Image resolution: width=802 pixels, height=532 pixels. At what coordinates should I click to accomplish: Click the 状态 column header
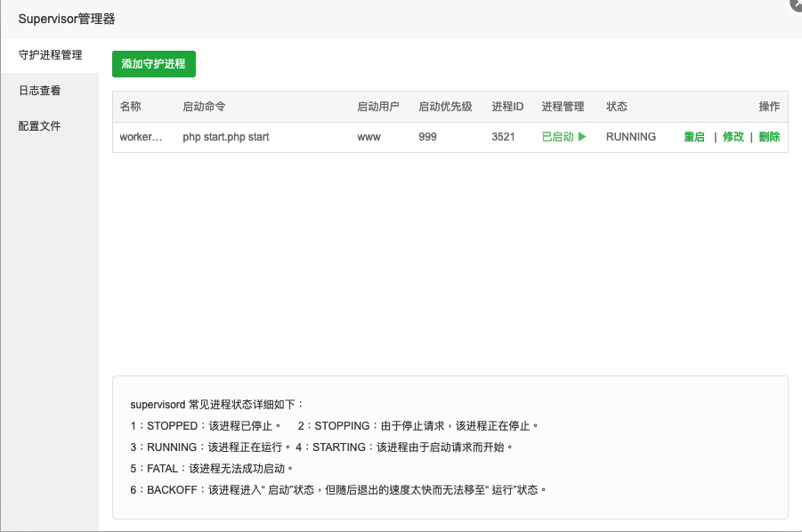pyautogui.click(x=617, y=107)
